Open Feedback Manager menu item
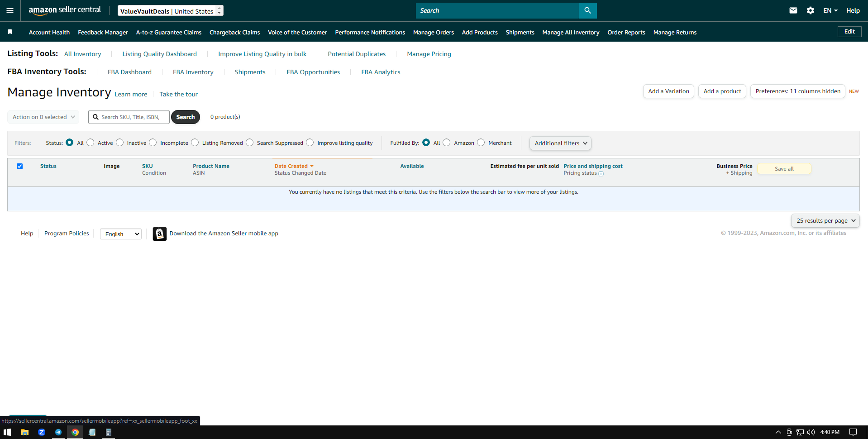 103,32
